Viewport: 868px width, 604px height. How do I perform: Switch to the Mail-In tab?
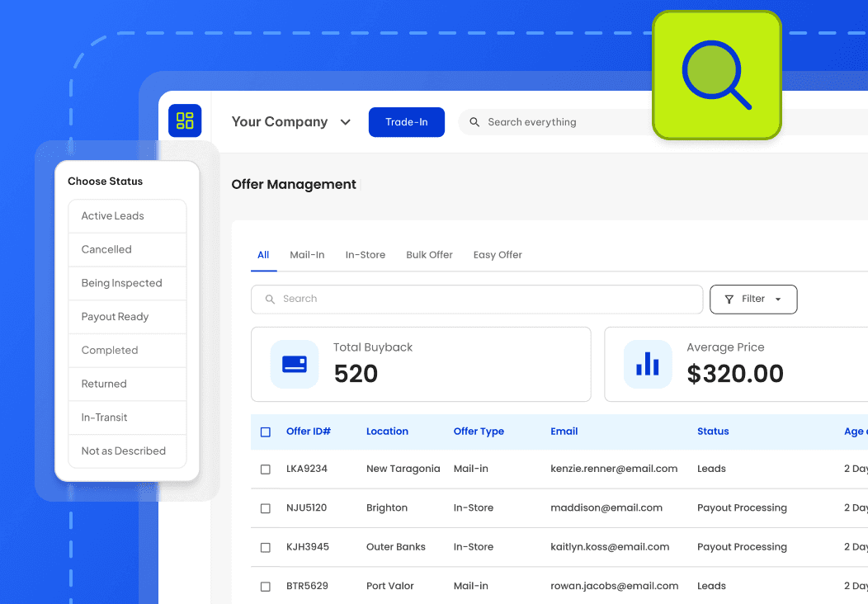click(x=307, y=255)
